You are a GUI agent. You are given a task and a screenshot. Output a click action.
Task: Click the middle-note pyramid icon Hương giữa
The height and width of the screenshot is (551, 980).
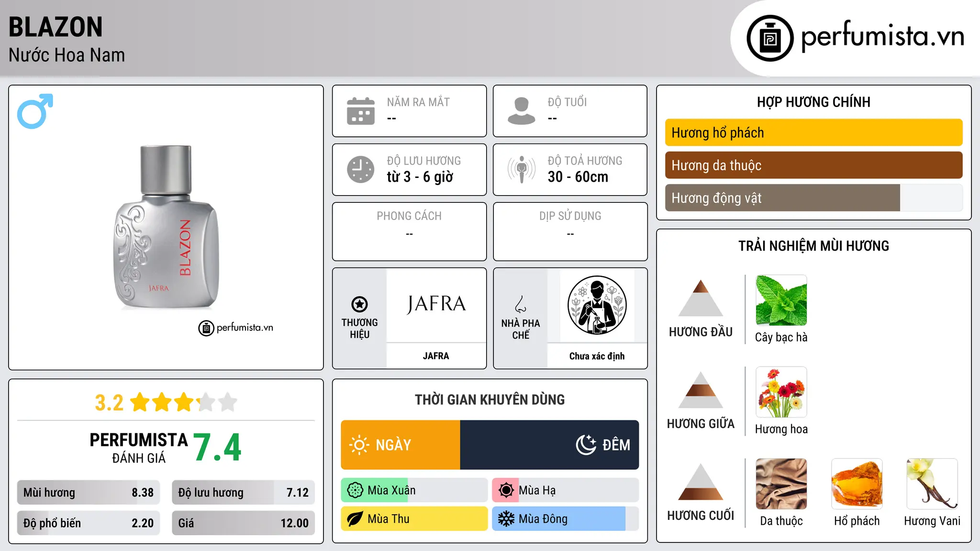pos(701,390)
